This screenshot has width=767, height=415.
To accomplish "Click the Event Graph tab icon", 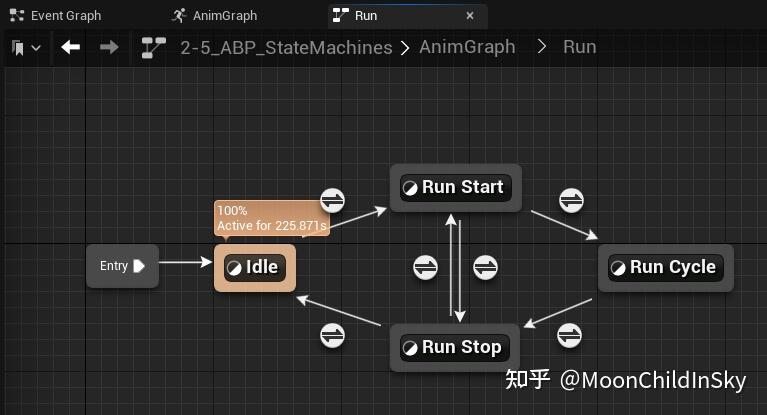I will [x=17, y=16].
